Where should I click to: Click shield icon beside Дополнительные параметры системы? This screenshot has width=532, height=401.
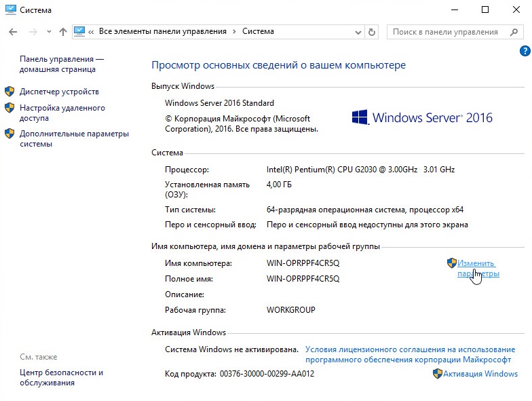pyautogui.click(x=9, y=133)
